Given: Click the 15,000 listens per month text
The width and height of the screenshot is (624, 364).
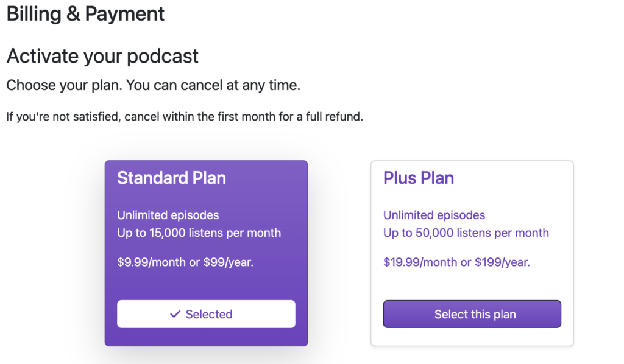Looking at the screenshot, I should click(x=200, y=233).
